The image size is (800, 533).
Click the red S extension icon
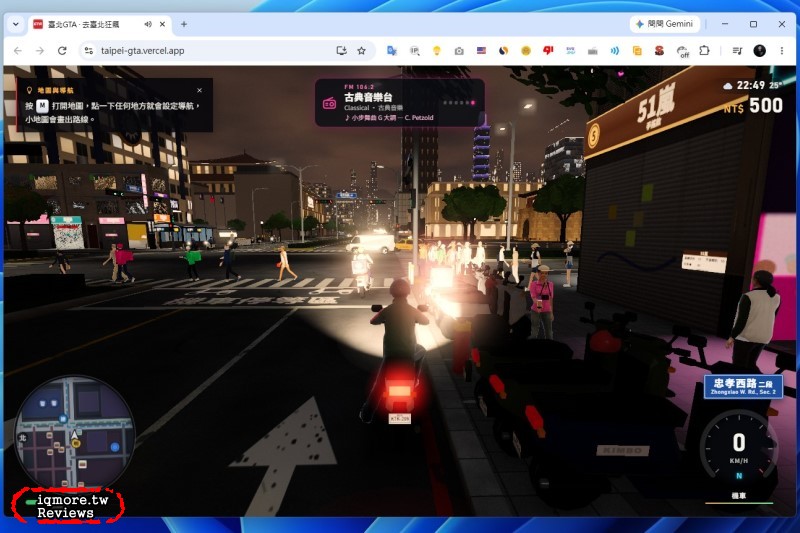(x=659, y=50)
